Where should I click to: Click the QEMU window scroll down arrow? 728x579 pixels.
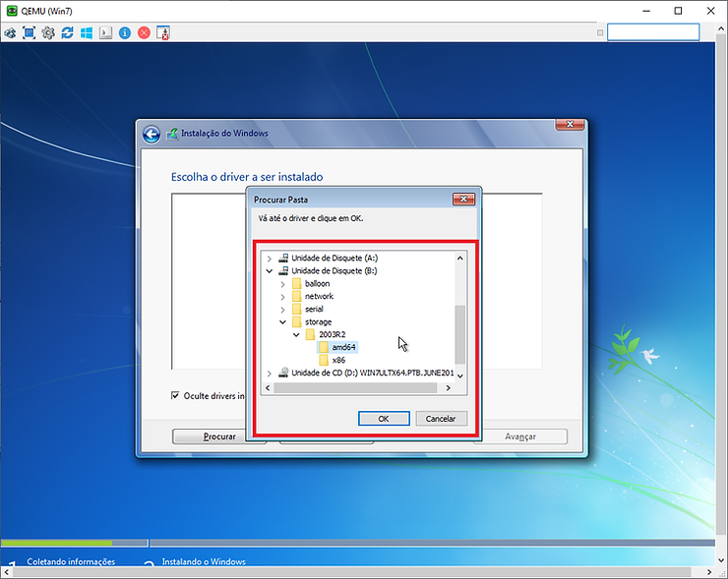721,560
